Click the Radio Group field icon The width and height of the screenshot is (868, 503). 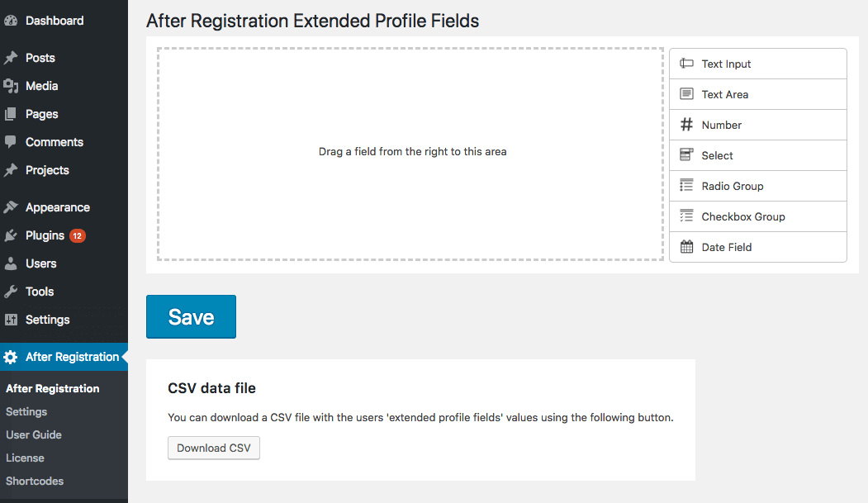(686, 186)
